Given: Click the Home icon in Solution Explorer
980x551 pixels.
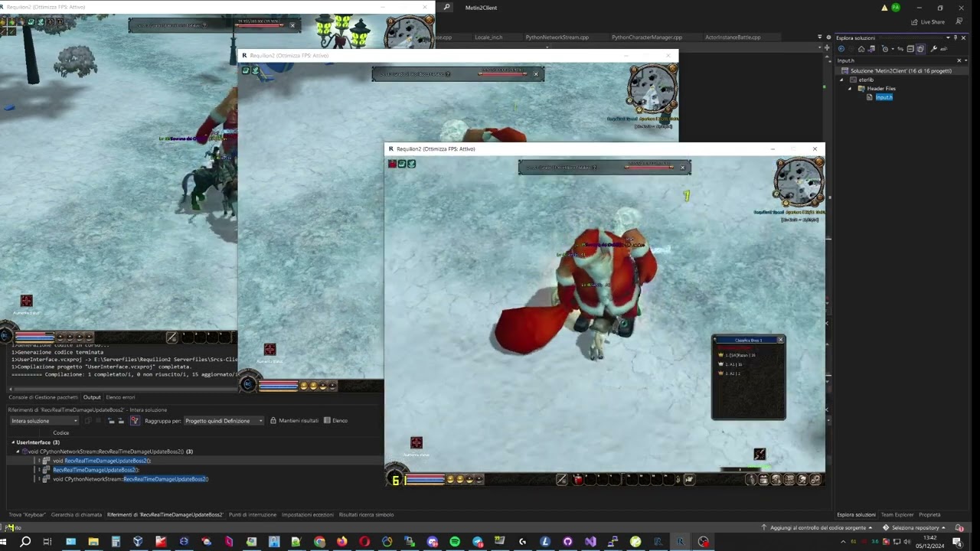Looking at the screenshot, I should pos(861,49).
